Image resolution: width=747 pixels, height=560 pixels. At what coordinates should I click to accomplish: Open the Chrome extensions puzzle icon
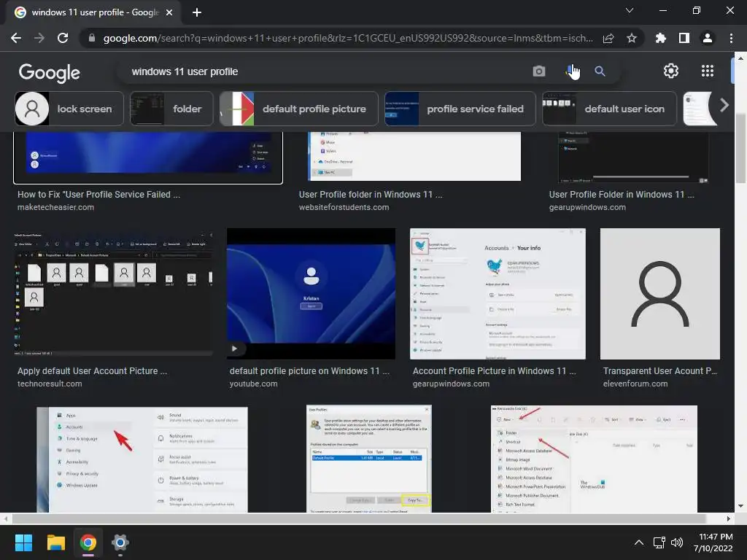pyautogui.click(x=661, y=38)
